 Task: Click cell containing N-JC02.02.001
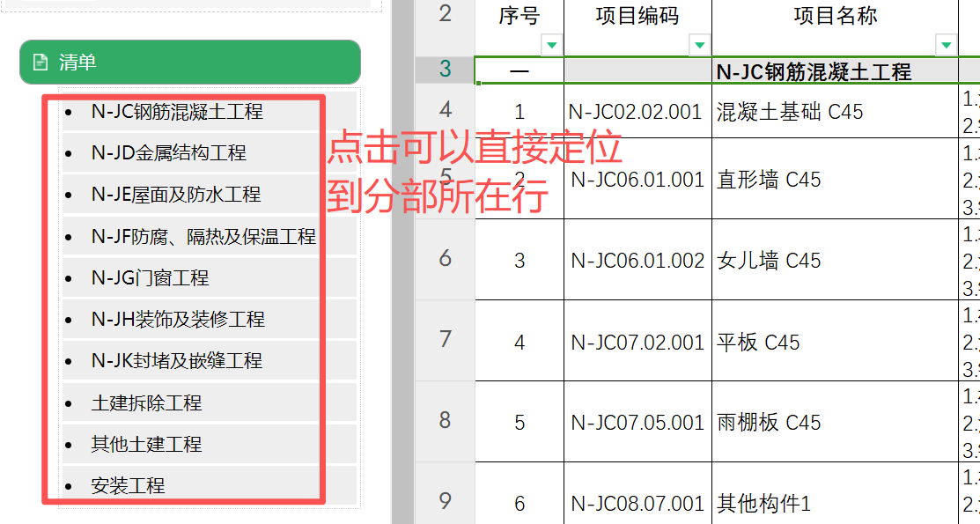pos(637,112)
